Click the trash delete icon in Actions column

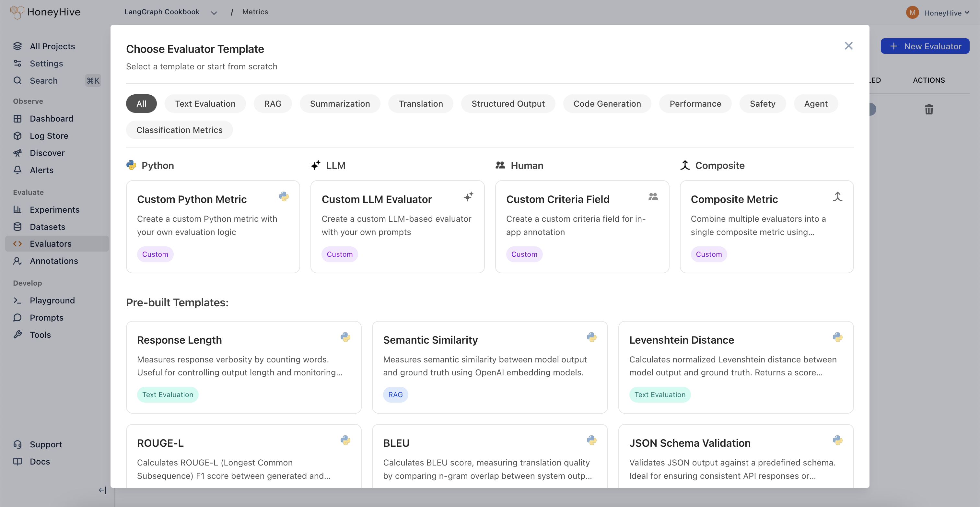(929, 110)
